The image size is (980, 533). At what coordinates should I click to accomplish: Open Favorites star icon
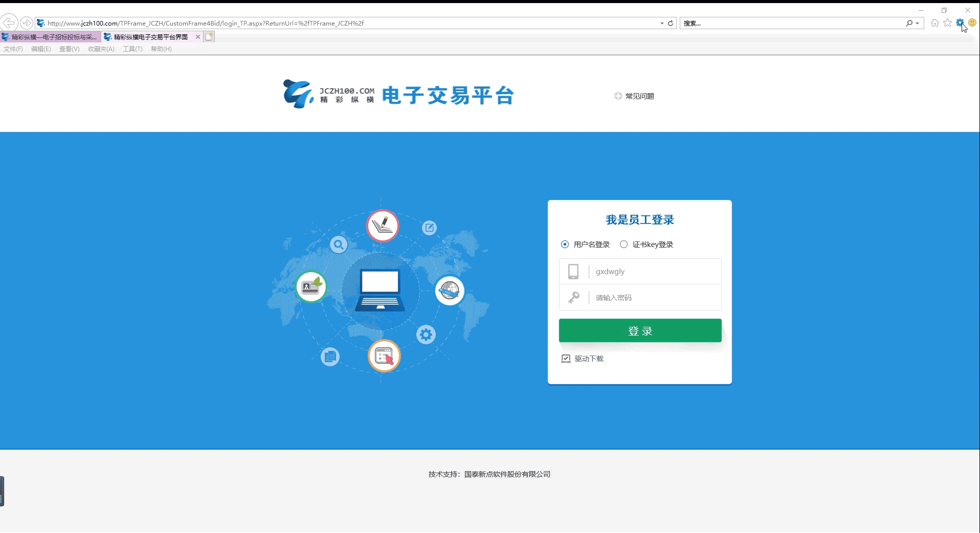pyautogui.click(x=948, y=23)
